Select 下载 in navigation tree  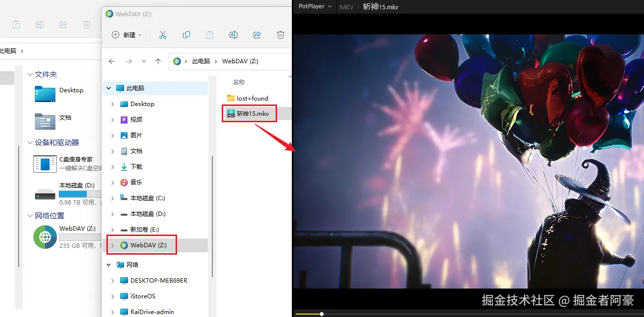[x=136, y=167]
